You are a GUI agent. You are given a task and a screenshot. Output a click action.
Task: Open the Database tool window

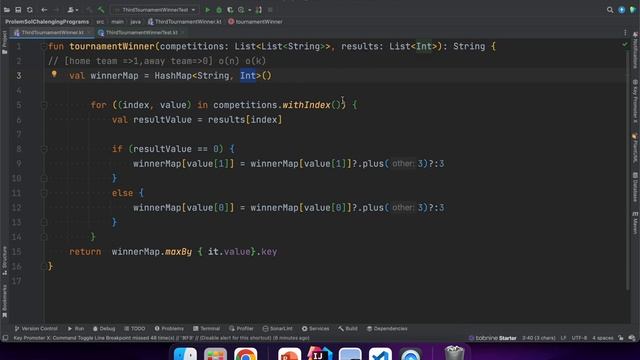636,187
